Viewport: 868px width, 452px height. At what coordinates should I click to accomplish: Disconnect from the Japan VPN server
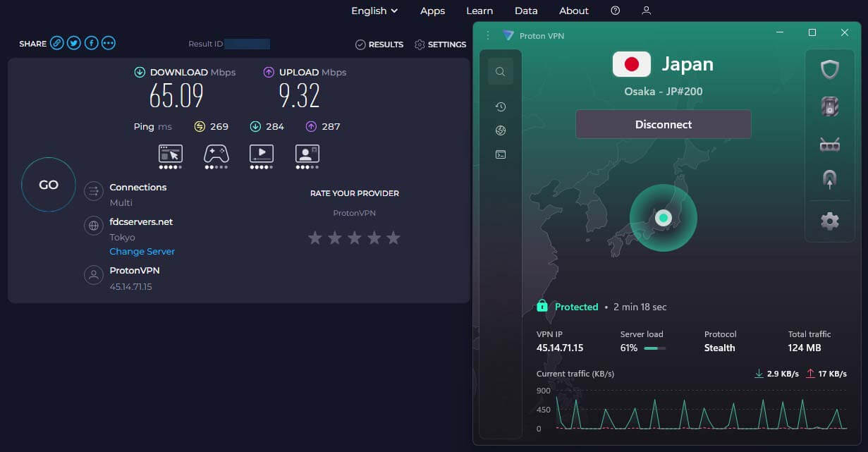tap(664, 124)
